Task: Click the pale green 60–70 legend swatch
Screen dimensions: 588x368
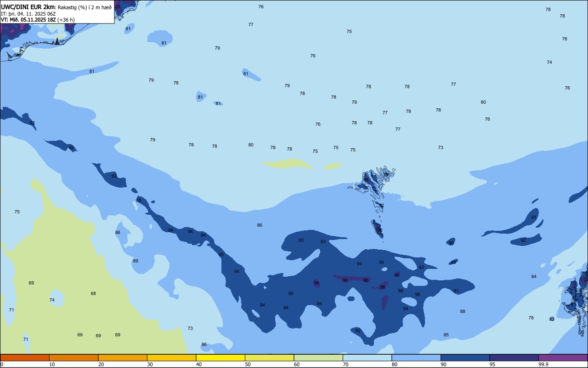Action: click(318, 357)
